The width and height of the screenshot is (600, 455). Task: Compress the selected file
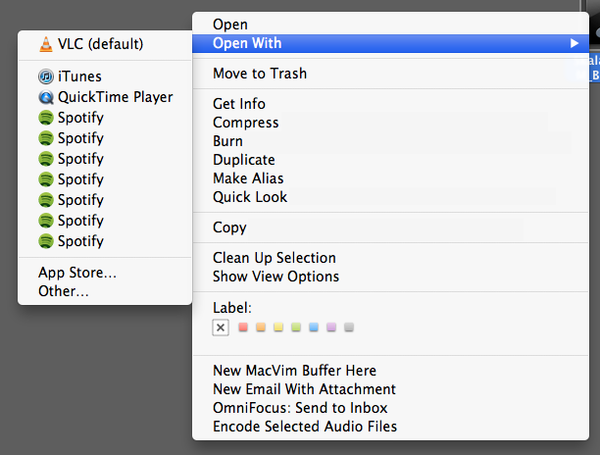click(390, 122)
